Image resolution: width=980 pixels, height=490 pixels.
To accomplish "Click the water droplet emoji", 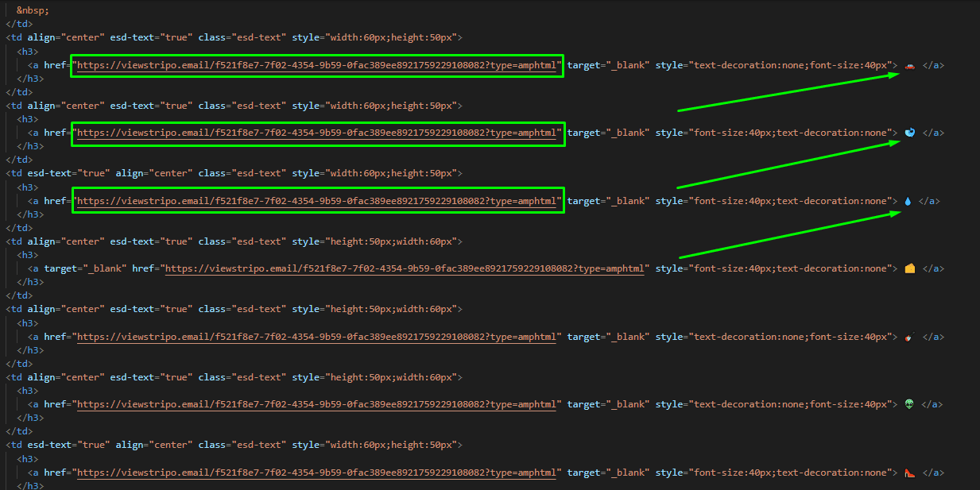I will (908, 202).
